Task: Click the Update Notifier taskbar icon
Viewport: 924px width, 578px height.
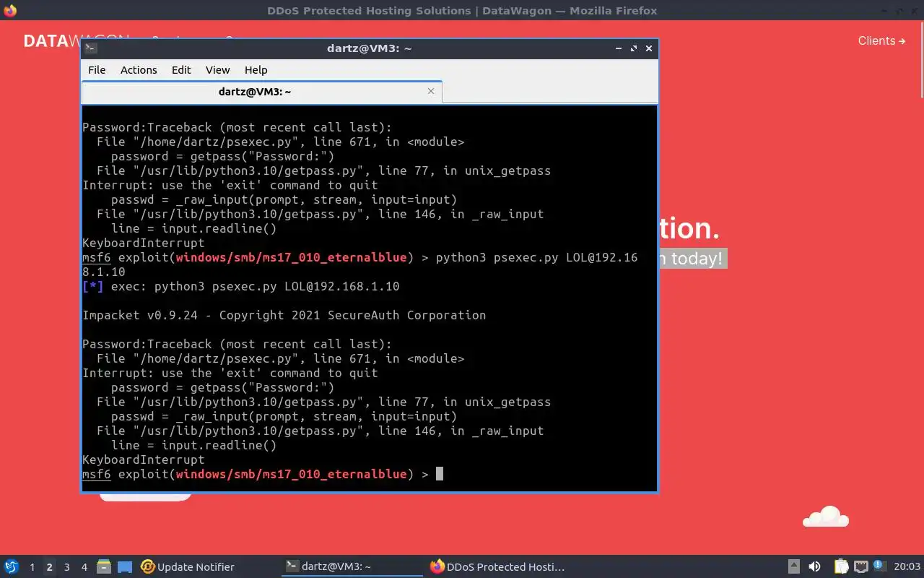Action: point(148,566)
